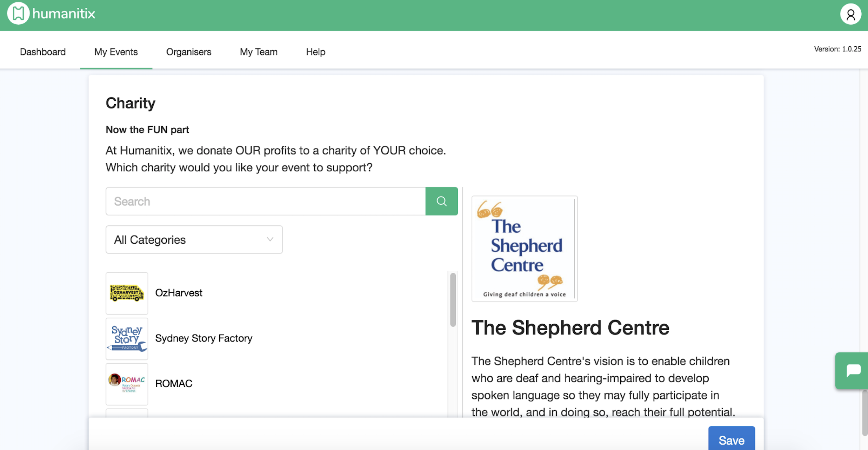The image size is (868, 450).
Task: Click the Humanitix logo icon
Action: point(18,14)
